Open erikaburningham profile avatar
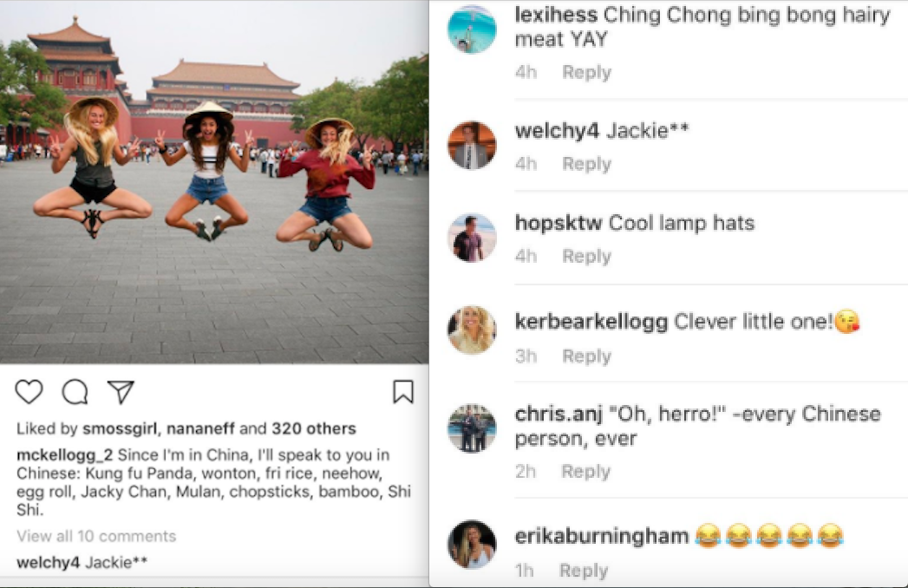Screen dimensions: 908x588 tap(472, 544)
